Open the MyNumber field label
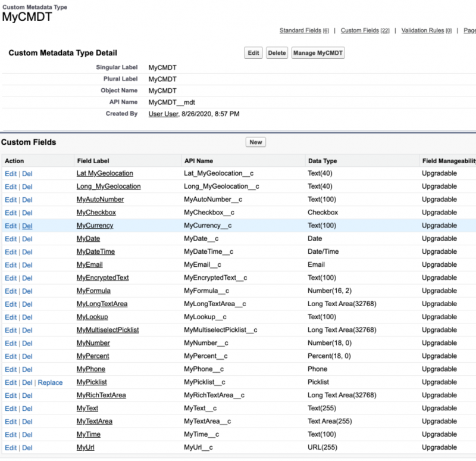This screenshot has width=476, height=461. pyautogui.click(x=93, y=343)
